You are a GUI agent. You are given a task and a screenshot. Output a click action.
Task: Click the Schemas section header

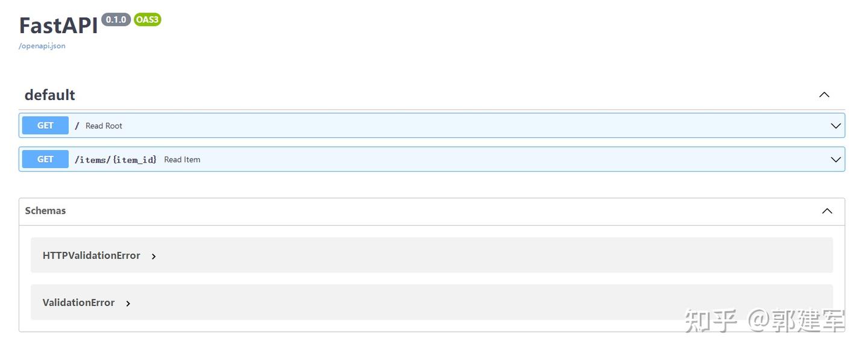pos(45,211)
